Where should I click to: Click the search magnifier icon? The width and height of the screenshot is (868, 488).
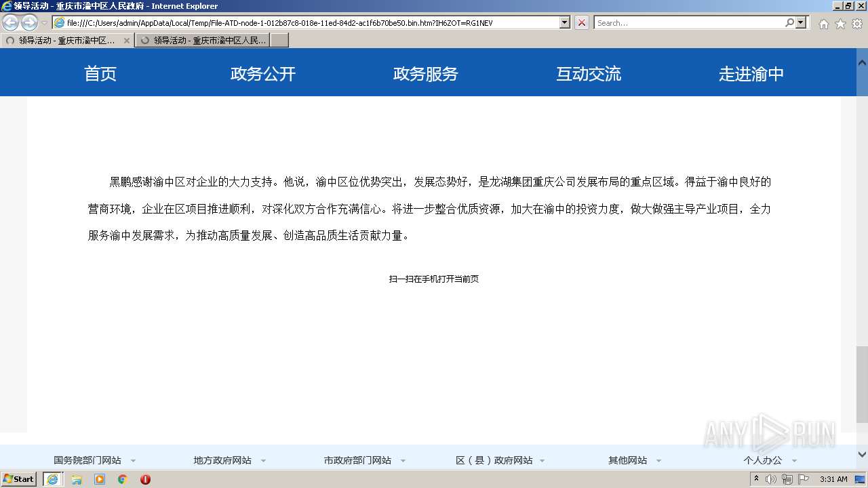tap(789, 22)
